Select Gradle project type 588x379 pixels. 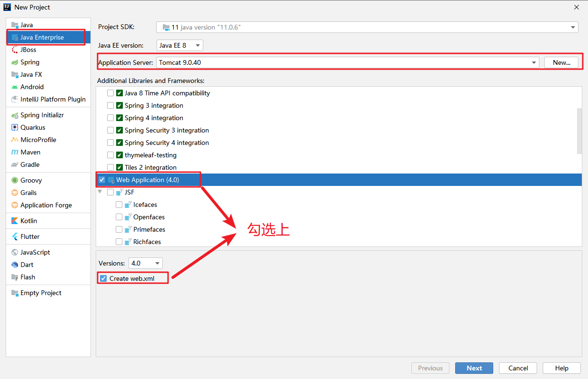click(48, 164)
